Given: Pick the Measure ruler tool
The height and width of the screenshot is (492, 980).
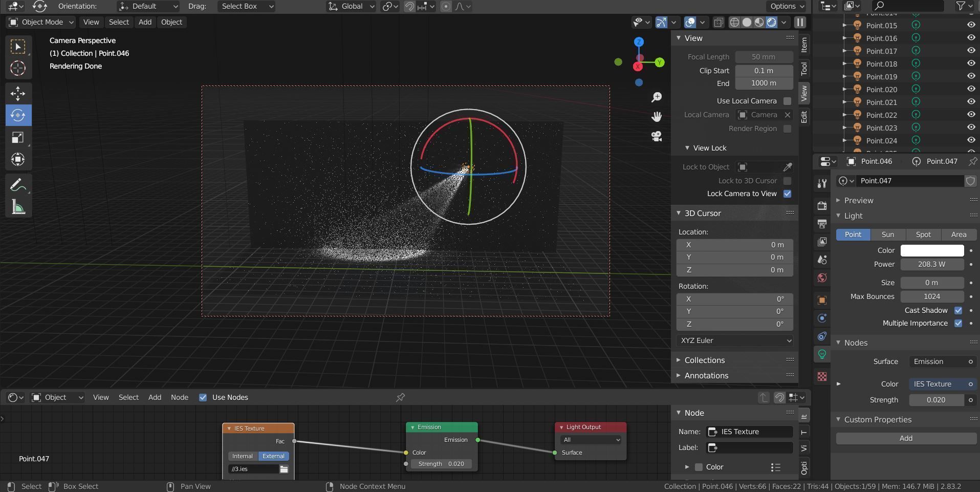Looking at the screenshot, I should 18,207.
